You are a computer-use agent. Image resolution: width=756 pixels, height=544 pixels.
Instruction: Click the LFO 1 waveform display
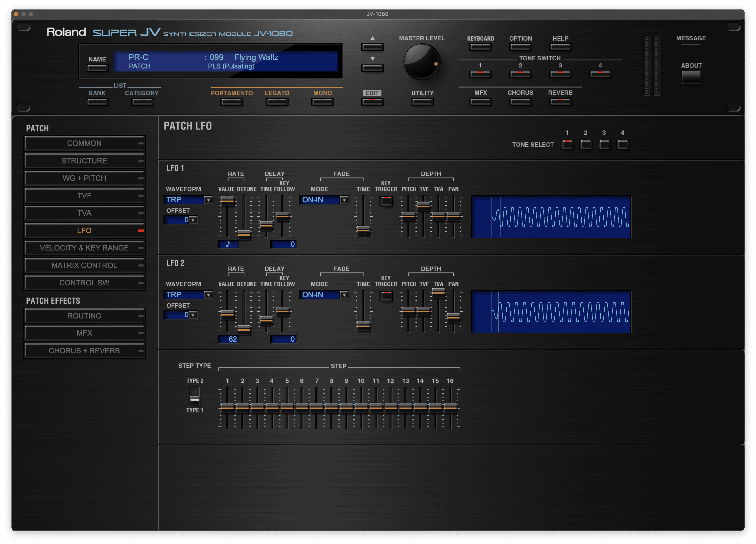tap(551, 217)
